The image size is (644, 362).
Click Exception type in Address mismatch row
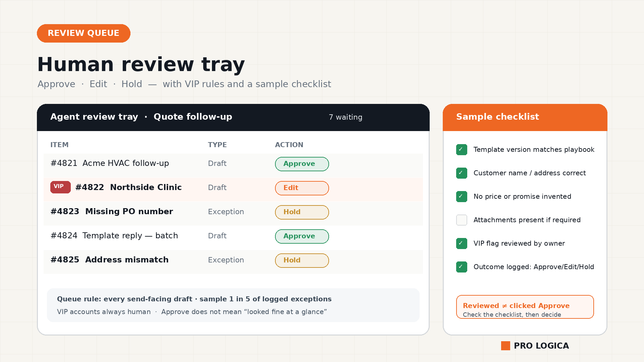(226, 260)
